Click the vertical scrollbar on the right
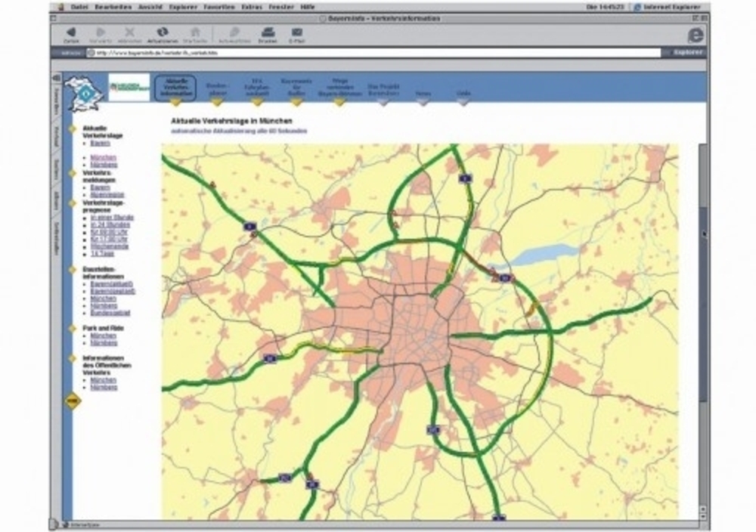Screen dimensions: 756x532 coord(703,302)
